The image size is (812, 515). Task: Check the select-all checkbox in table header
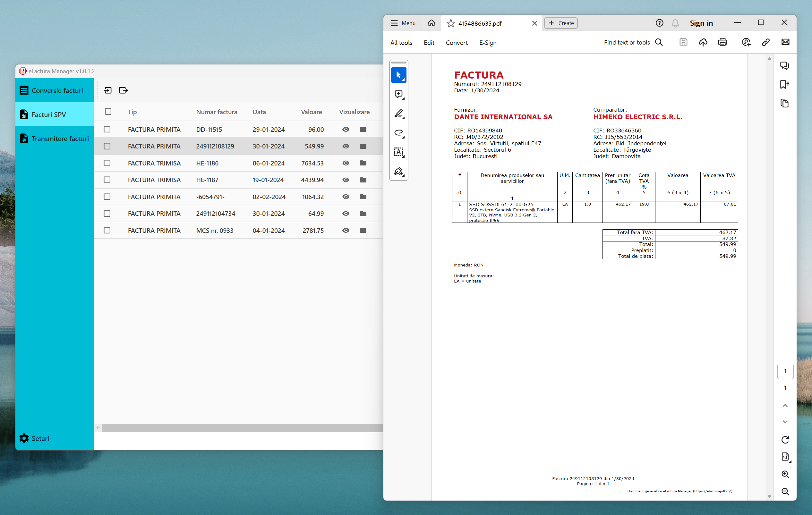(108, 112)
